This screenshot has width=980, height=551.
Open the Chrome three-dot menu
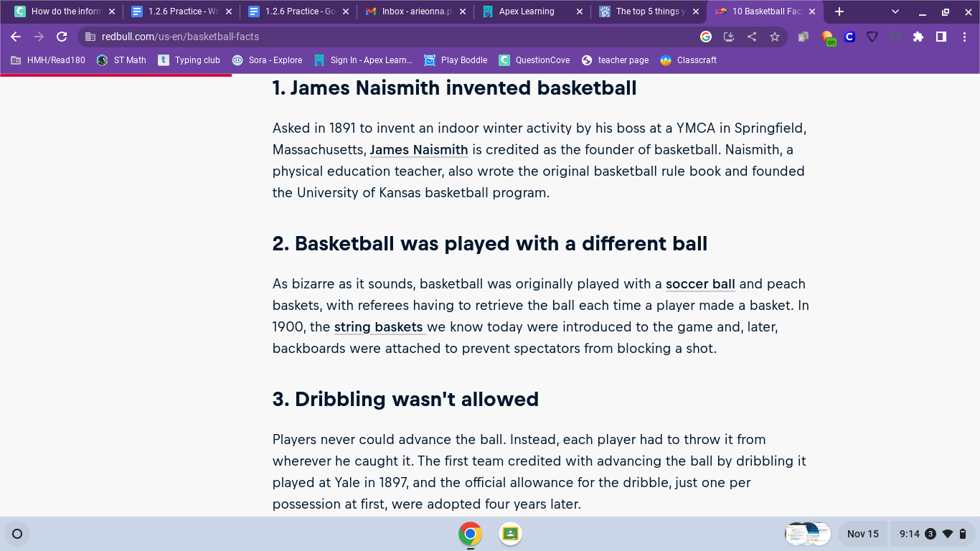pos(964,37)
